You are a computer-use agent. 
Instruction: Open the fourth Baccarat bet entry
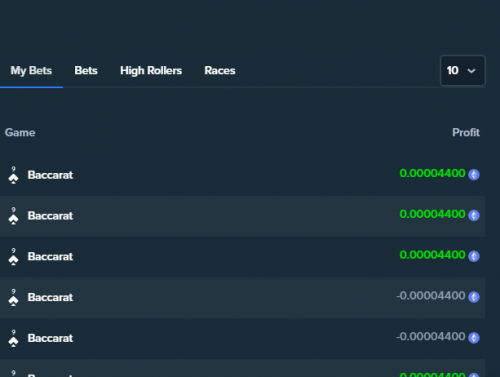(50, 297)
